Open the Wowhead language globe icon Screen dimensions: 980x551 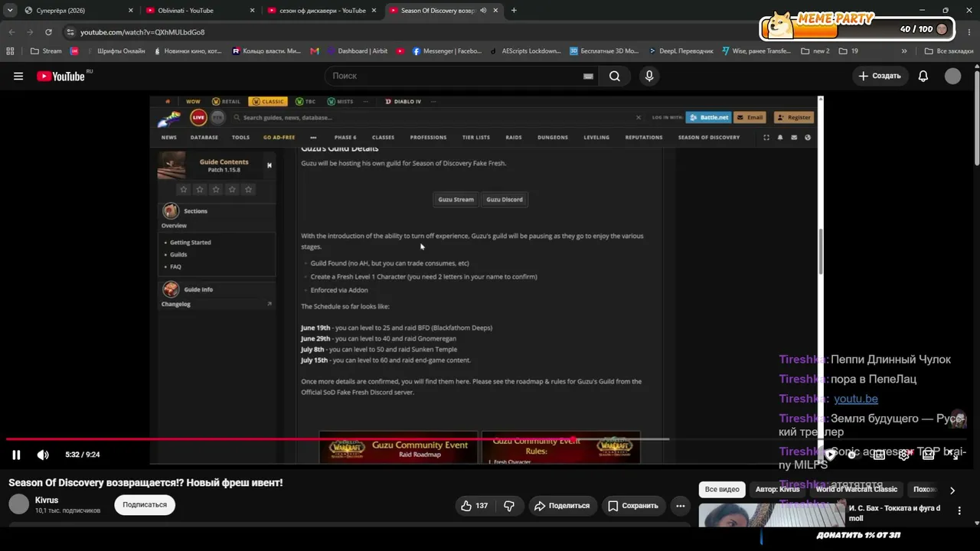(808, 137)
